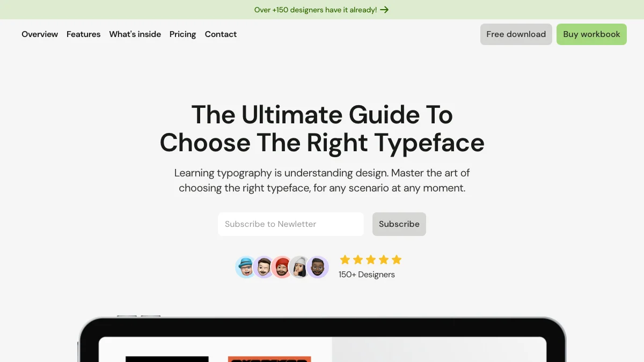Click the third yellow rating star

point(371,260)
